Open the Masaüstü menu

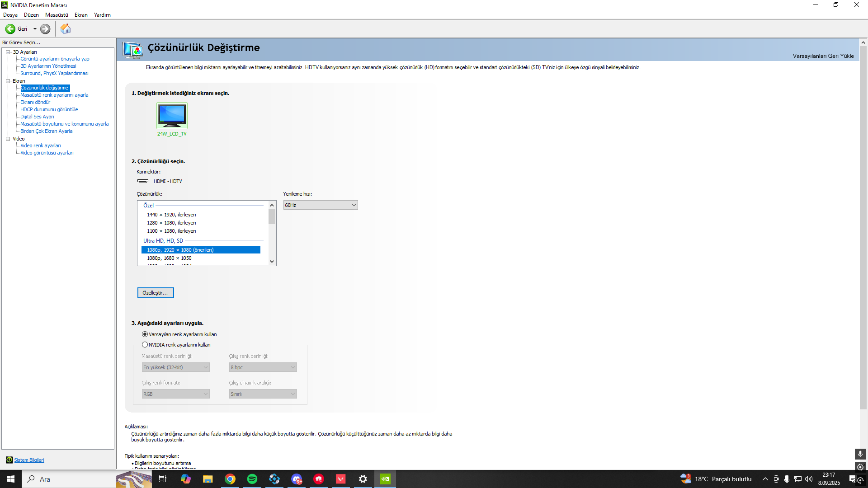coord(57,15)
